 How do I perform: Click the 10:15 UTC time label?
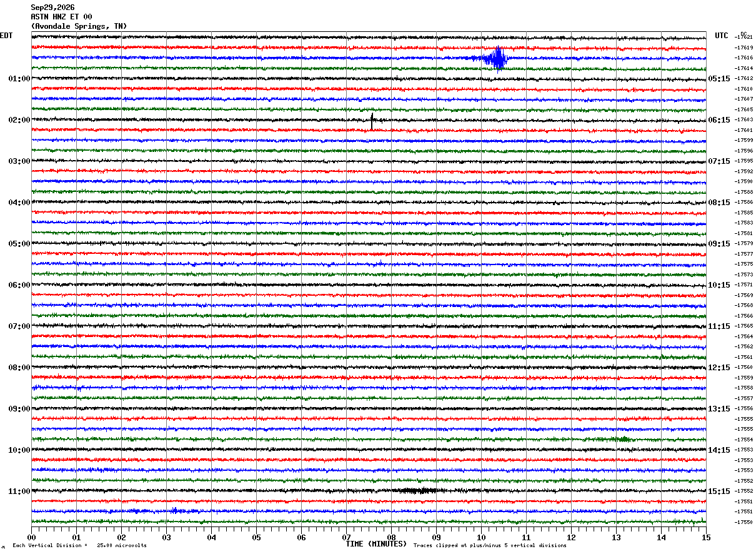719,285
